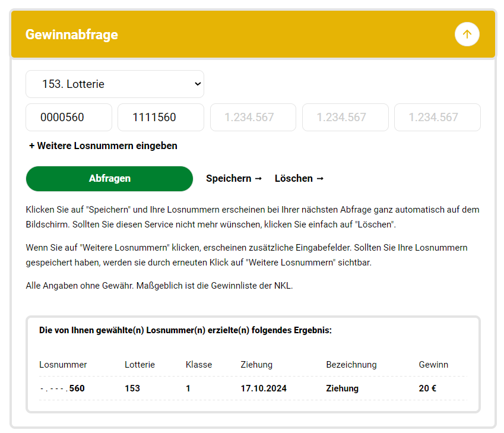Screen dimensions: 504x433
Task: Click the 20 € winnings amount
Action: pos(427,388)
